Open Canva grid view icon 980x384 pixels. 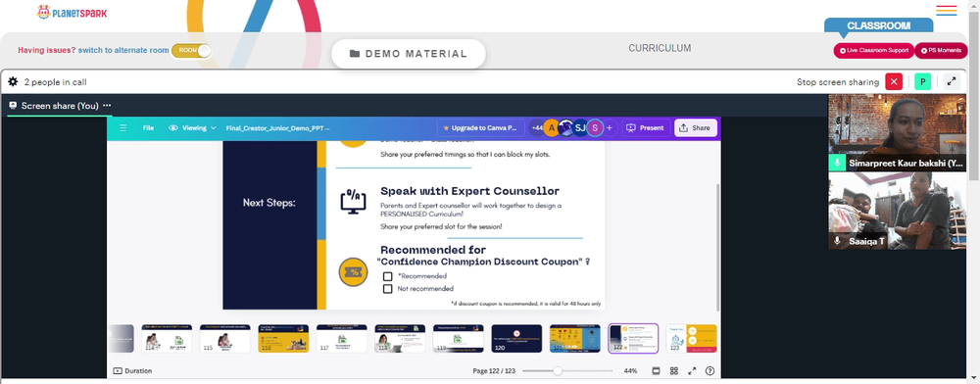(674, 371)
